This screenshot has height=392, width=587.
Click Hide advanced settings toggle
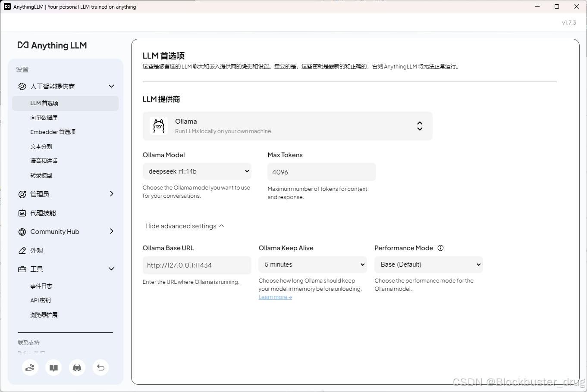185,226
